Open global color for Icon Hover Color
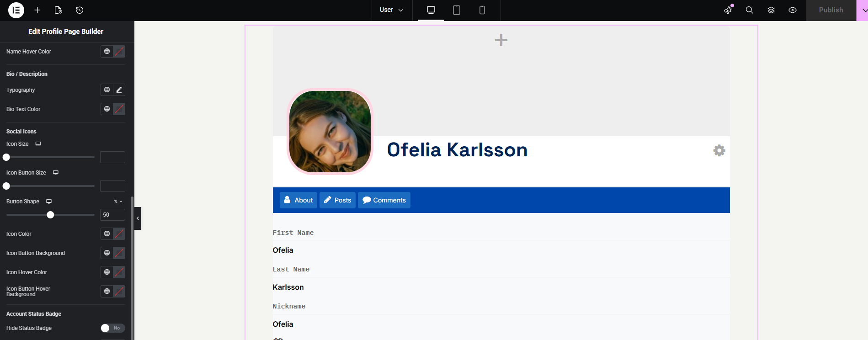The width and height of the screenshot is (868, 340). [107, 272]
